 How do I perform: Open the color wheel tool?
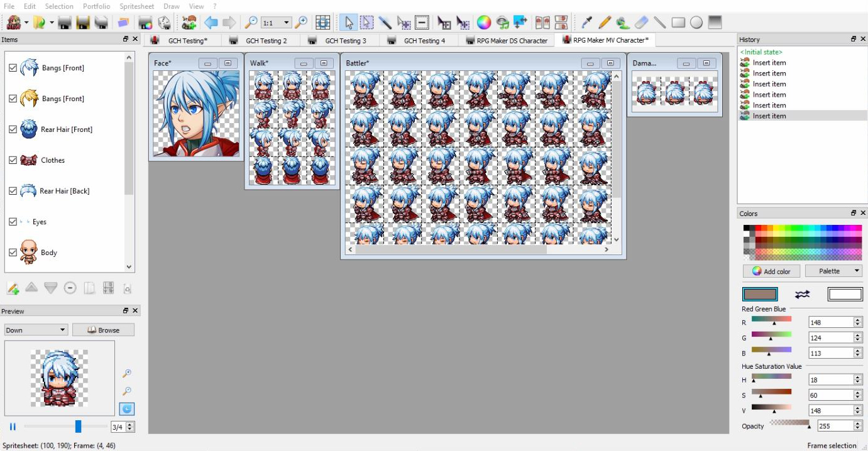(483, 23)
